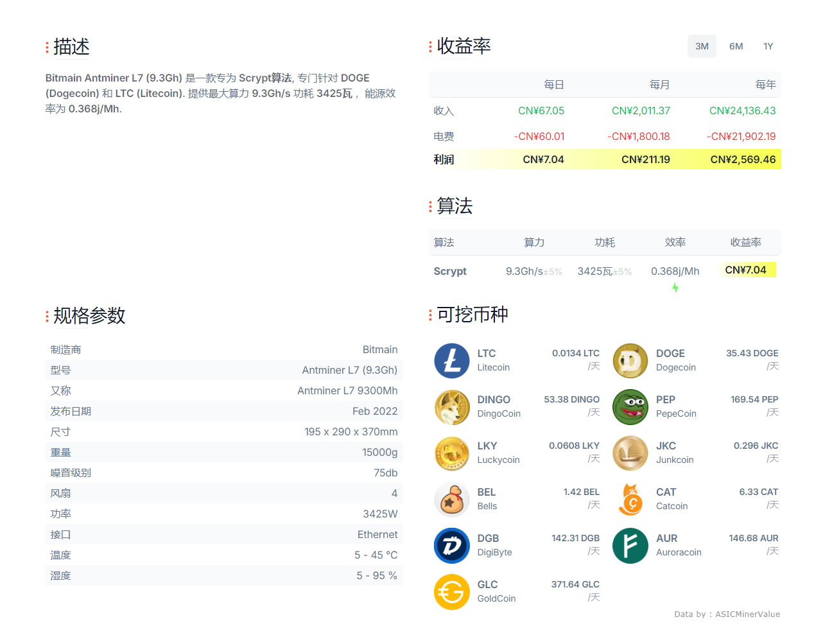Viewport: 832px width, 644px height.
Task: Click the 142.31 DGB daily yield
Action: pyautogui.click(x=576, y=538)
